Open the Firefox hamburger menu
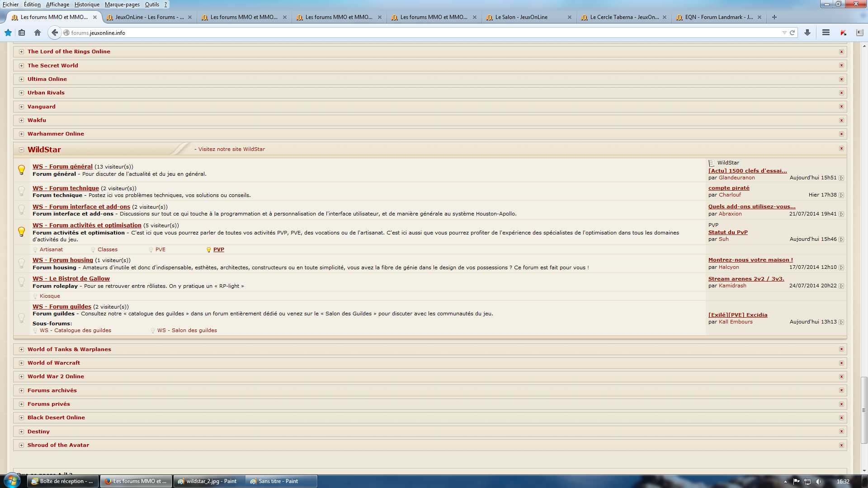The height and width of the screenshot is (488, 868). click(x=826, y=33)
